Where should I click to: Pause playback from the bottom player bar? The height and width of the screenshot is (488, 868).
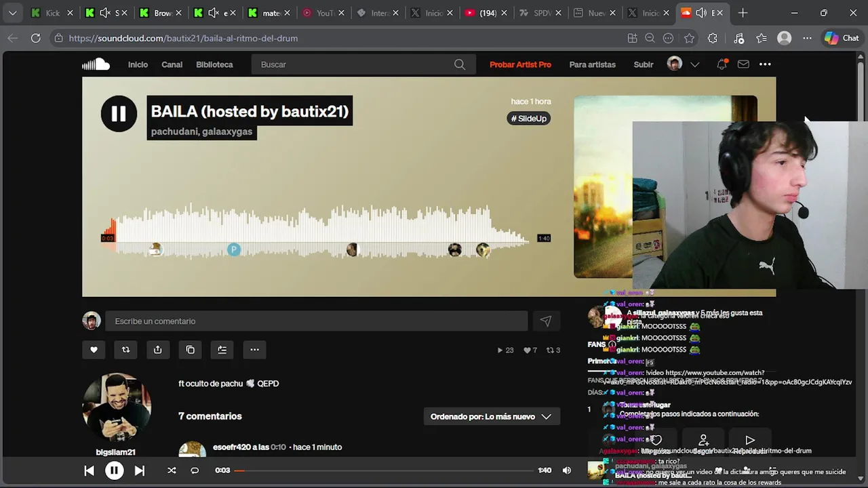coord(114,470)
